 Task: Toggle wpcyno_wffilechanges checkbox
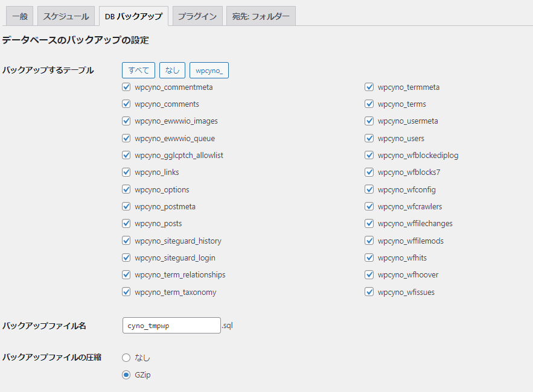click(369, 224)
